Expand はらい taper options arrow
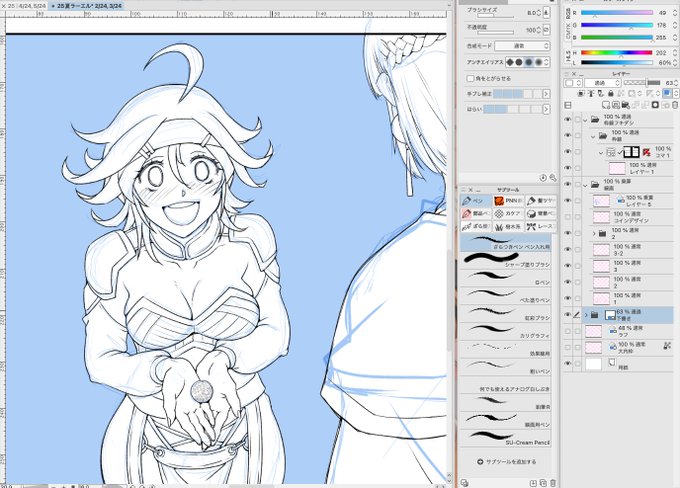 coord(546,109)
